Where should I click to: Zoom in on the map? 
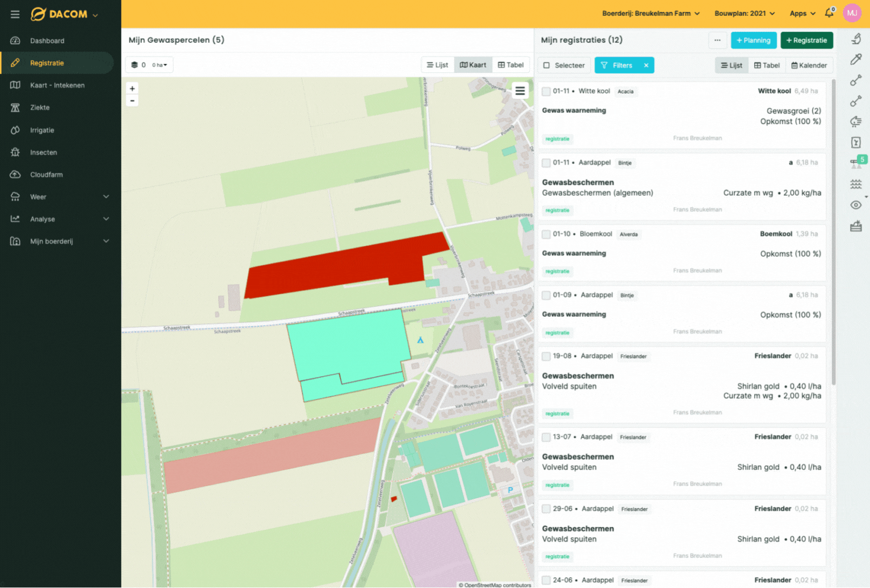tap(132, 88)
